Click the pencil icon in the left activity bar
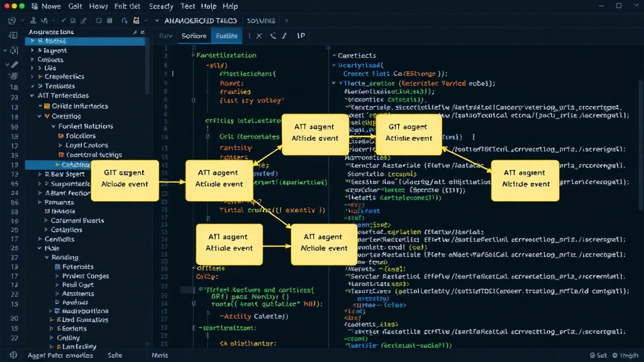 14,65
